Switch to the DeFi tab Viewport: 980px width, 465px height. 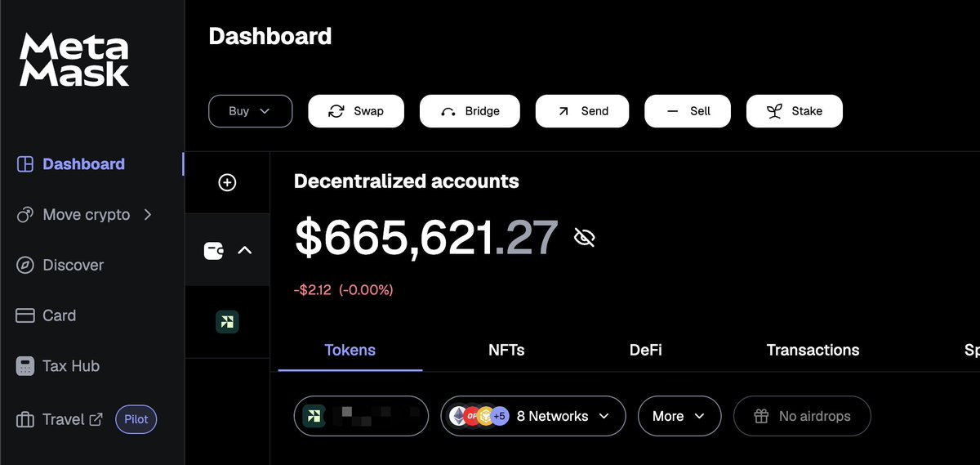(645, 351)
